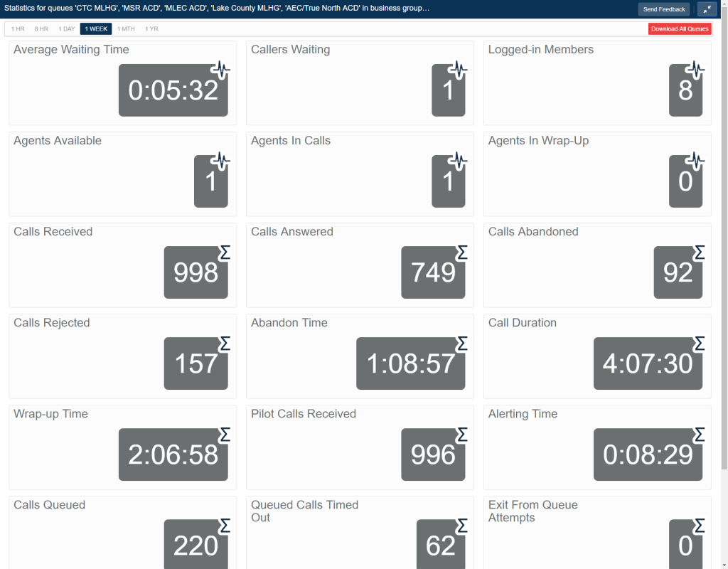Click the Send Feedback button

(664, 9)
